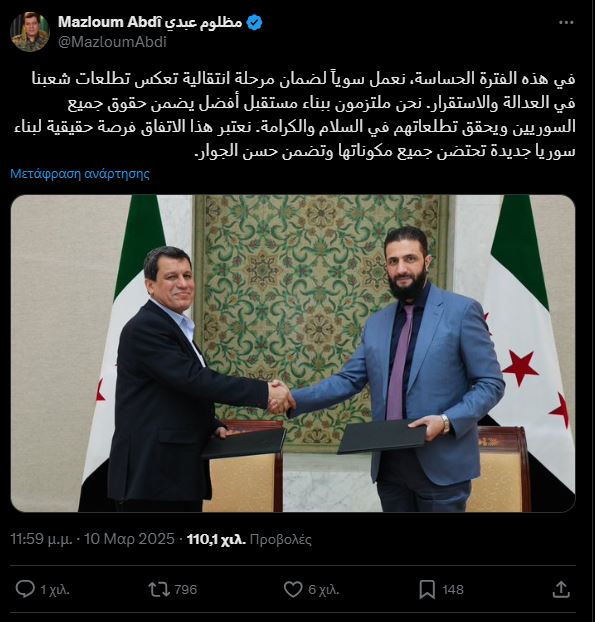Open the @MazloumAbdi handle link
595x622 pixels.
[113, 42]
